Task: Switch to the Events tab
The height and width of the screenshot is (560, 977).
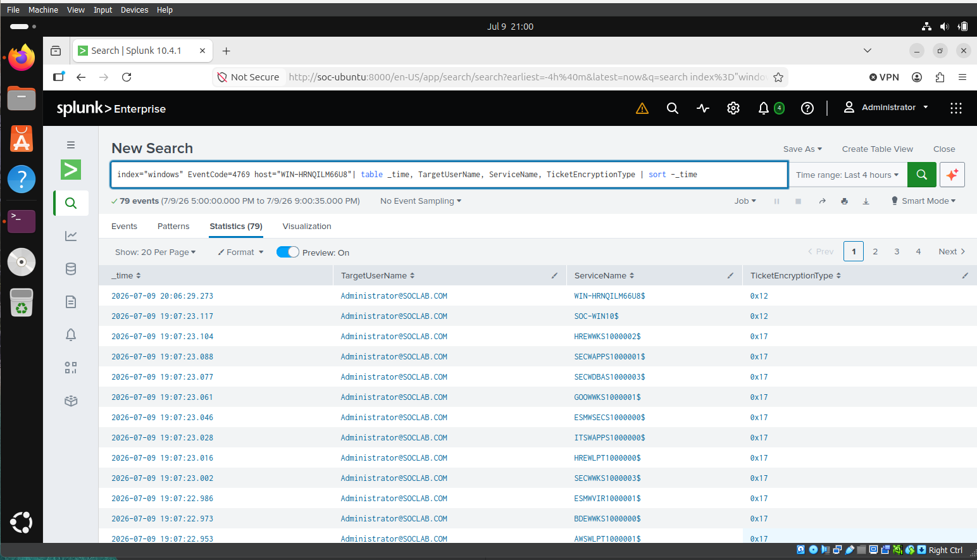Action: pos(124,226)
